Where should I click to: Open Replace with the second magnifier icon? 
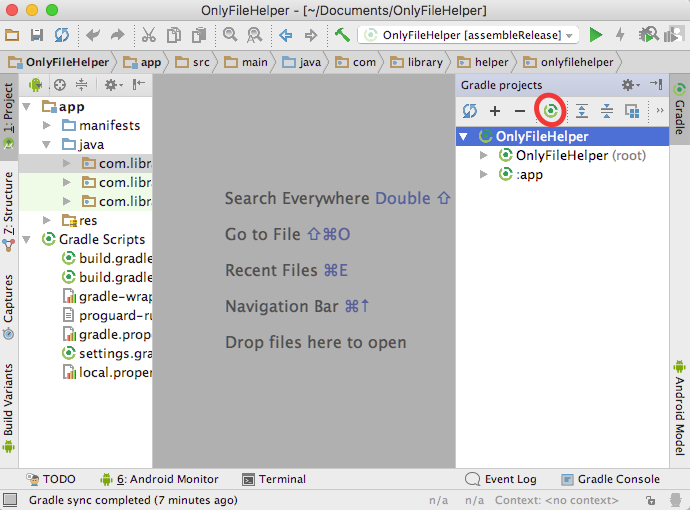tap(254, 35)
